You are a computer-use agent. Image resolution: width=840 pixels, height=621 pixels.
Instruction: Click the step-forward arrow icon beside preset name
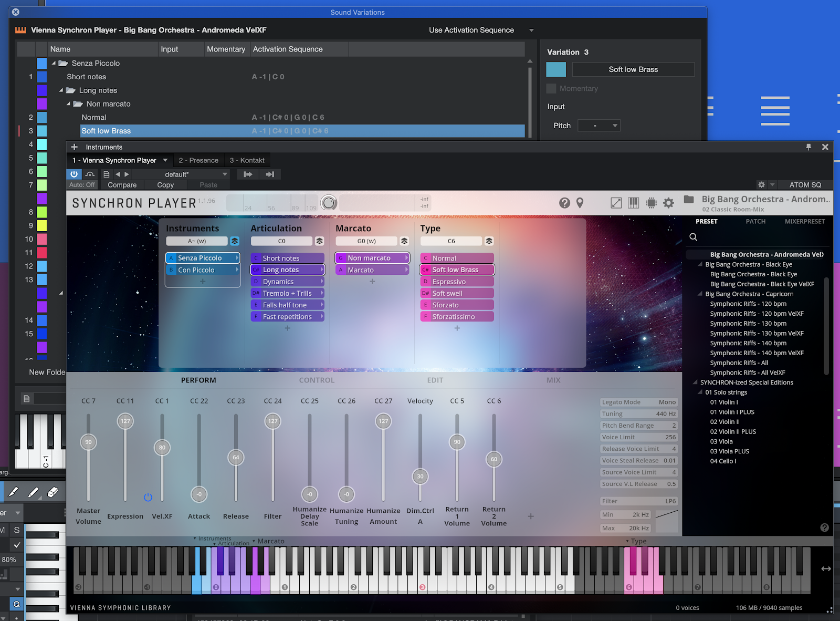(x=248, y=174)
